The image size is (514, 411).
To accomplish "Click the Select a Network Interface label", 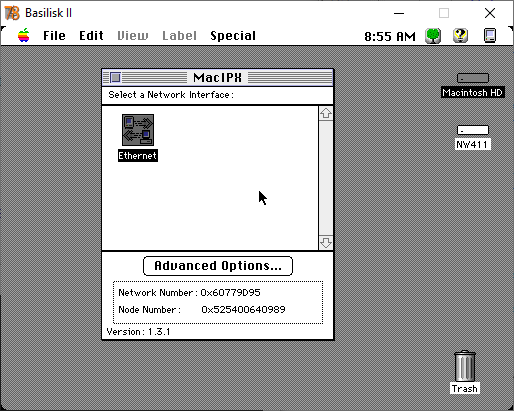I will (x=171, y=95).
